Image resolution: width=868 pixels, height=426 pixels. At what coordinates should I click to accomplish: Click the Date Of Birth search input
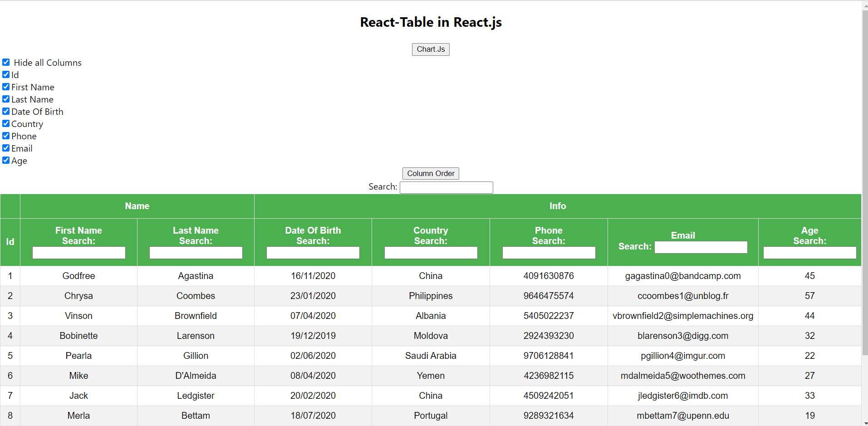[x=313, y=253]
